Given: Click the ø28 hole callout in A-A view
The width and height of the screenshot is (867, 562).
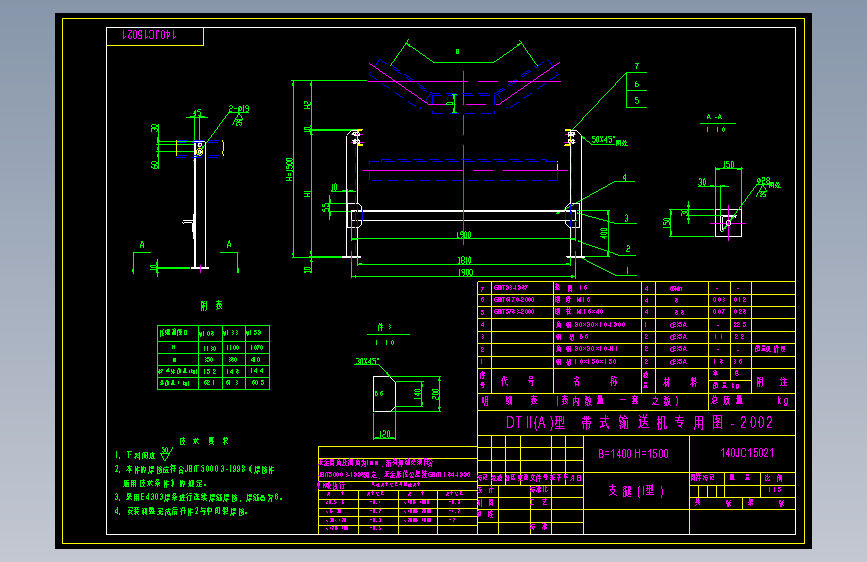Looking at the screenshot, I should coord(768,183).
